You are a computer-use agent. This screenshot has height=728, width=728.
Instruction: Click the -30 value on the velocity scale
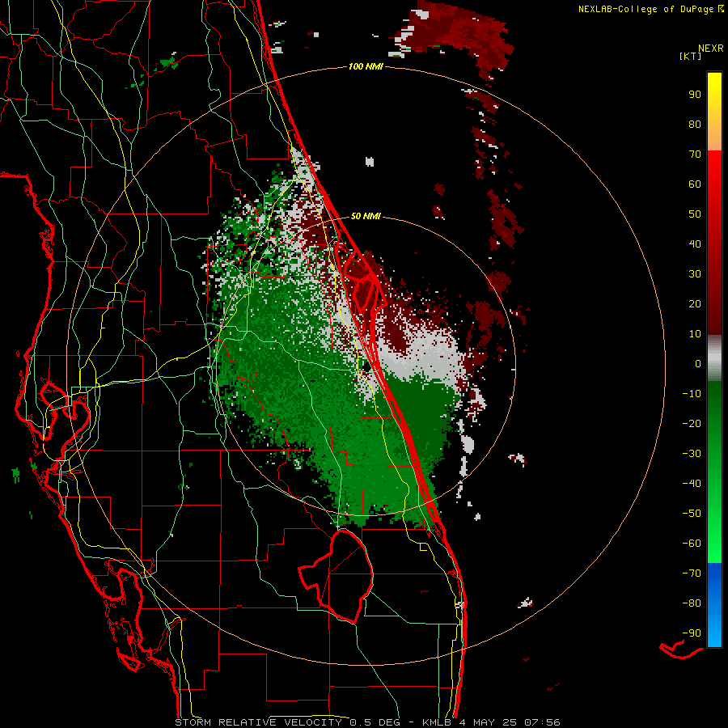click(692, 454)
